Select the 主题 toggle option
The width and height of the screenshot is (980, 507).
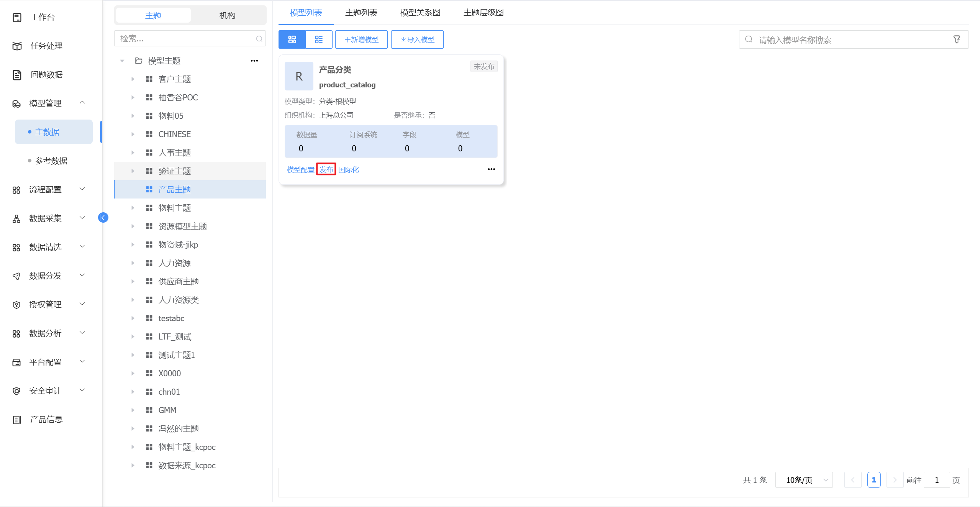coord(153,15)
